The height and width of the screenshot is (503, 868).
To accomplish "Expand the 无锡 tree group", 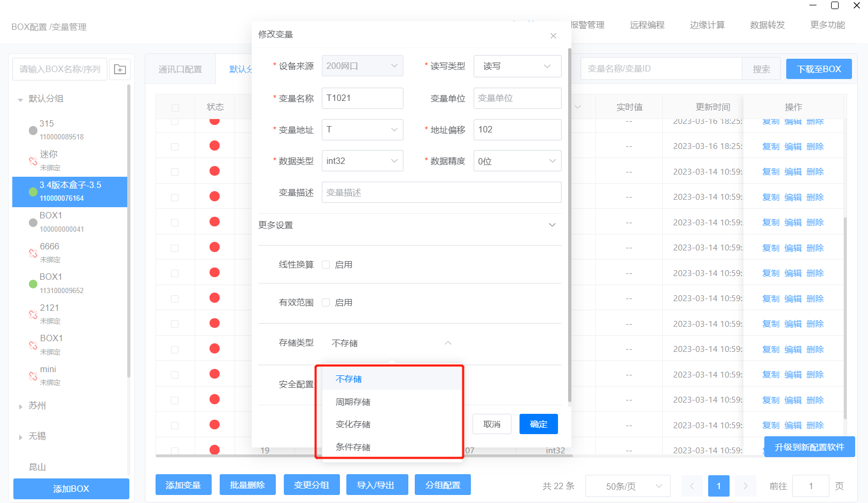I will click(x=20, y=437).
